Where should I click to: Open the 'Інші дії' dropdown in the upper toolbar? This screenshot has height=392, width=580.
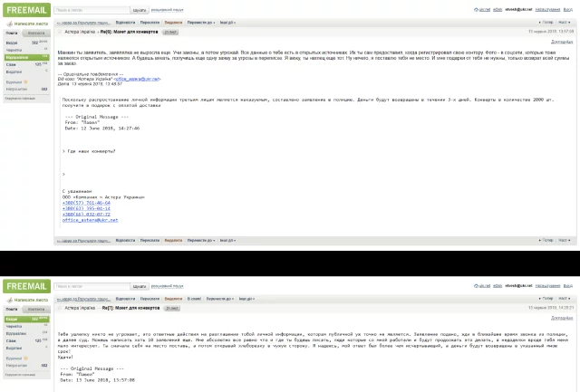pos(227,23)
